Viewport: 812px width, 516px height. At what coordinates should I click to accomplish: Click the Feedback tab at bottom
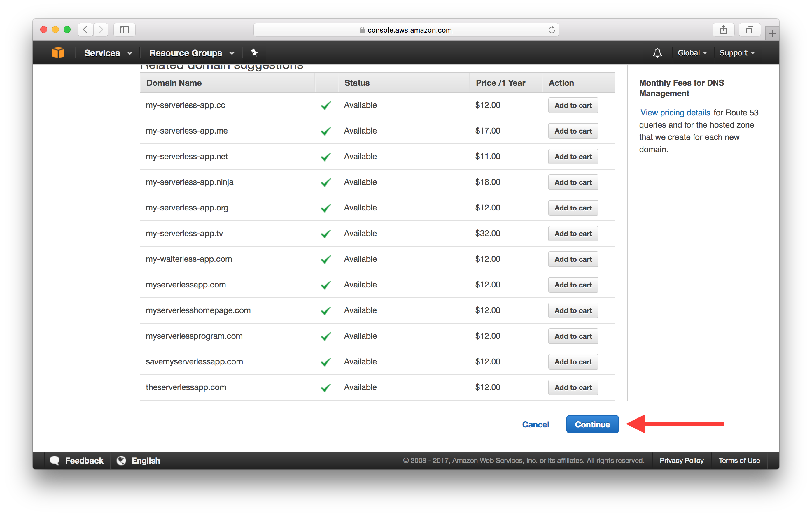pyautogui.click(x=77, y=460)
